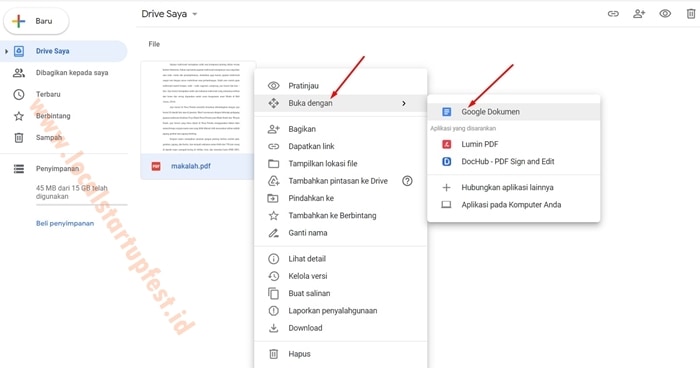Choose Ganti nama to rename
Screen dimensions: 700x368
341,233
